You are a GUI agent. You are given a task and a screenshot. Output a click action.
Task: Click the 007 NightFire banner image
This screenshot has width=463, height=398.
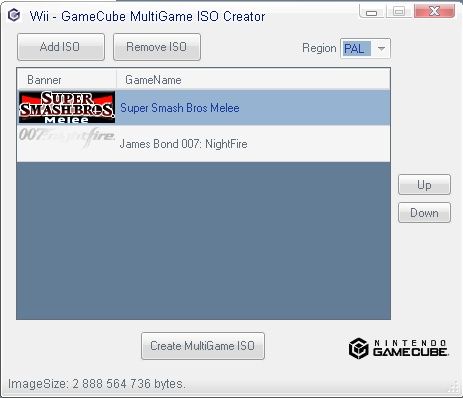[x=67, y=137]
